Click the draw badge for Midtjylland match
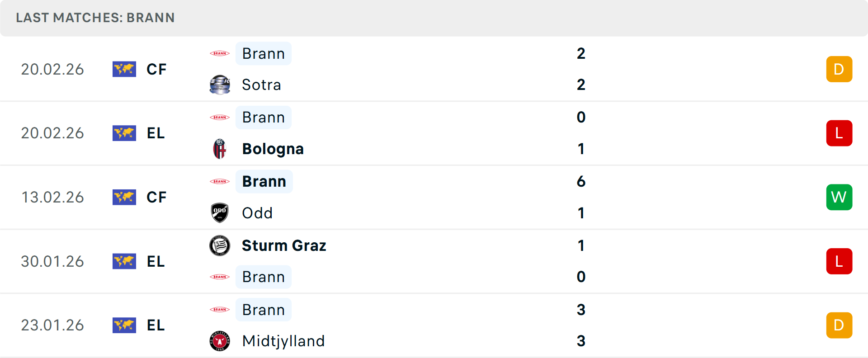Image resolution: width=868 pixels, height=358 pixels. point(839,325)
